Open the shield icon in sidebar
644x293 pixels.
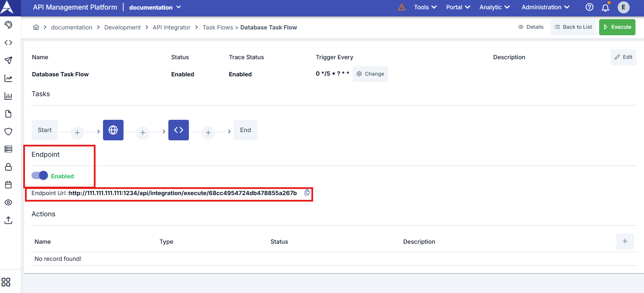8,131
